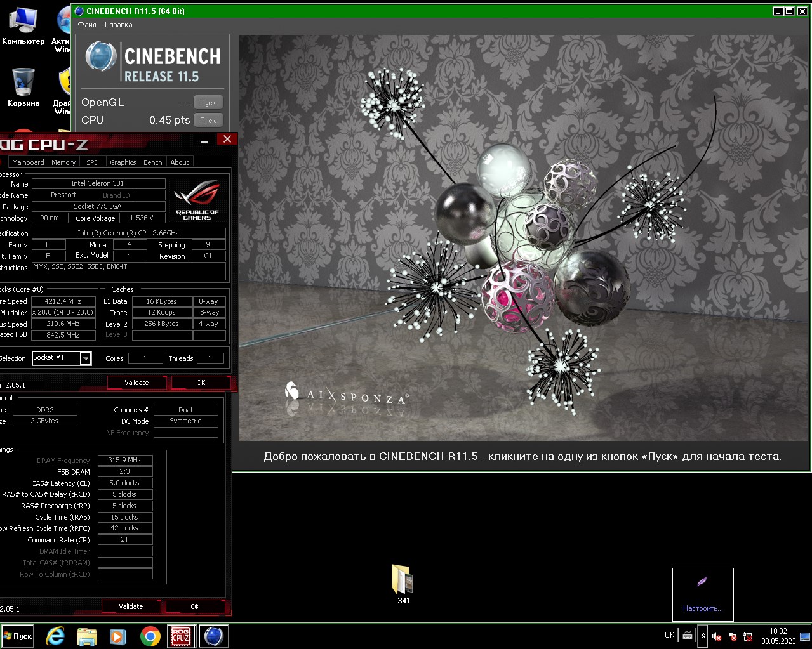Click the Action Center flag tray icon
This screenshot has width=812, height=649.
tap(732, 636)
